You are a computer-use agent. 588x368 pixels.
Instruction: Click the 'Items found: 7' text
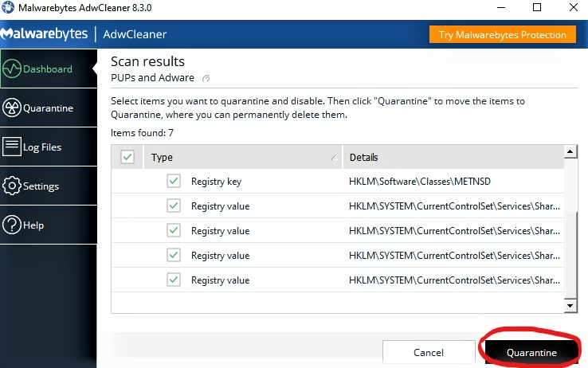pyautogui.click(x=142, y=133)
